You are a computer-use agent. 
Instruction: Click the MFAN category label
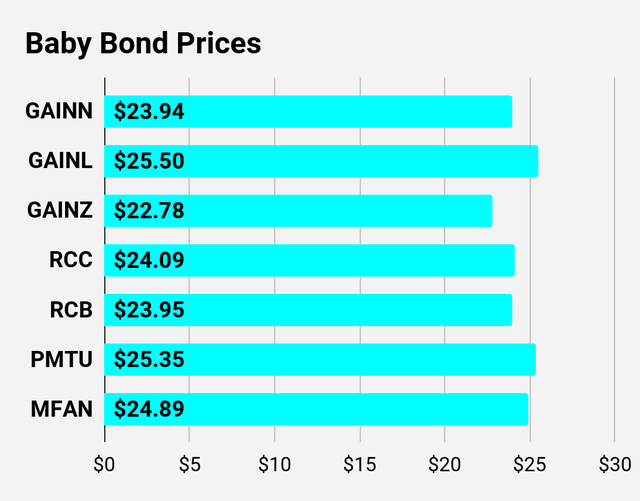62,408
